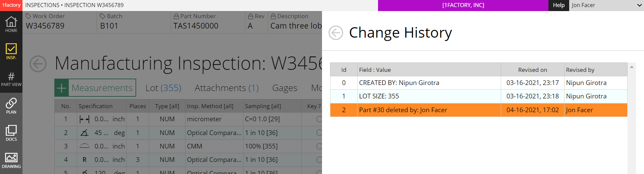Switch to the Lot (355) tab
Viewport: 644px width, 174px height.
[x=163, y=88]
